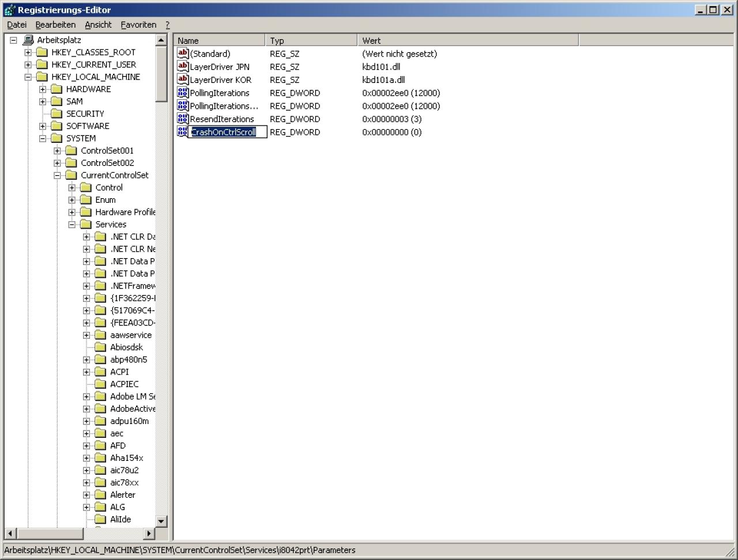Click the ControlSet001 folder icon
This screenshot has height=560, width=738.
coord(71,150)
